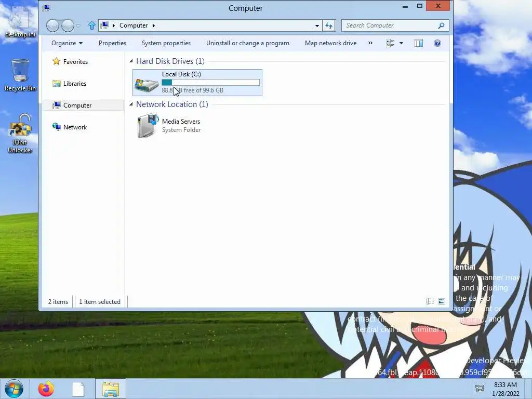Click the Local Disk (C:) label
Screen dimensions: 532x399
[x=181, y=74]
